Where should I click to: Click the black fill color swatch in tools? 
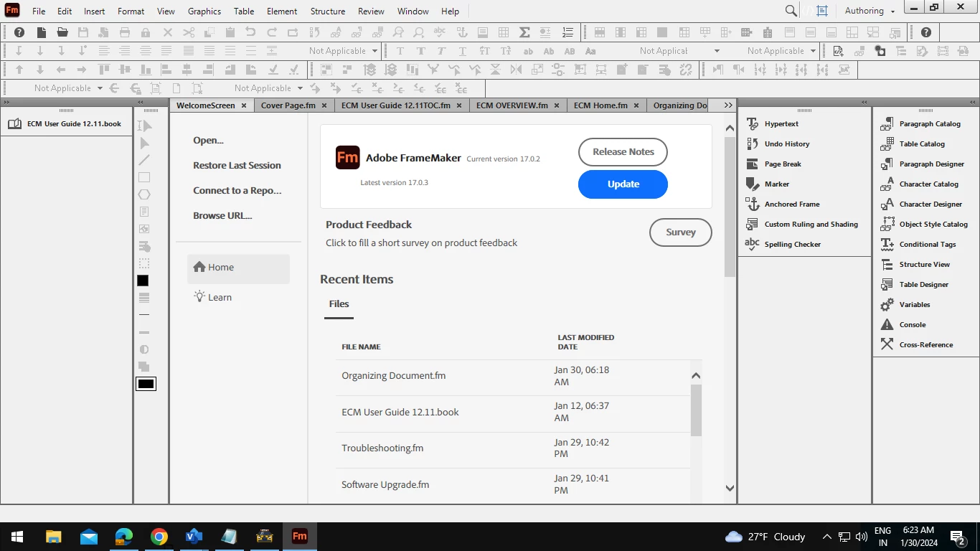coord(143,281)
